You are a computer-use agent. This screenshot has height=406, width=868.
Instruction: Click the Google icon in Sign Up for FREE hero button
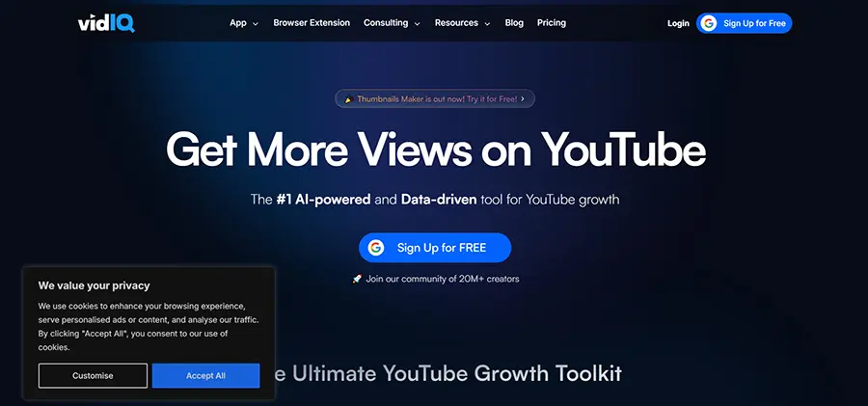[x=376, y=248]
